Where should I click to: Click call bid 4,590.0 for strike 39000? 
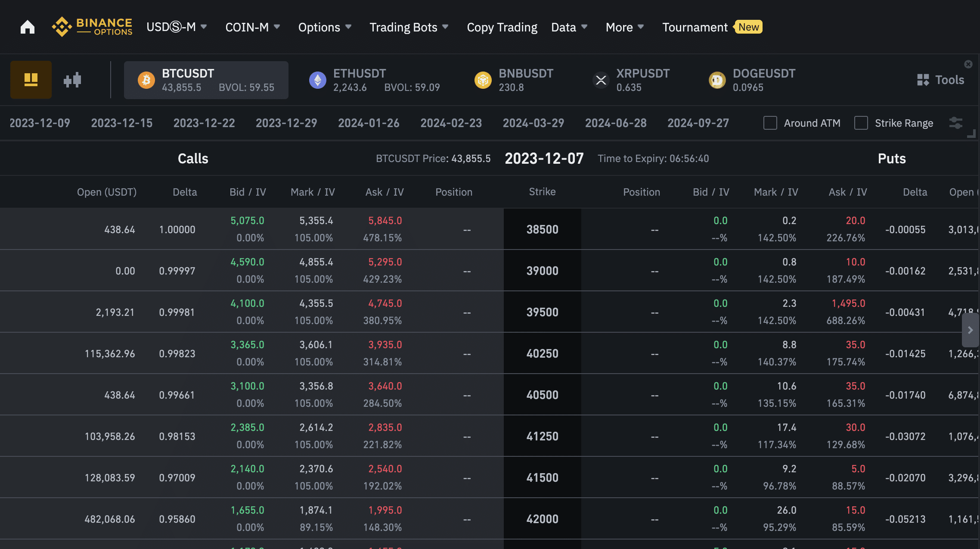pyautogui.click(x=247, y=262)
